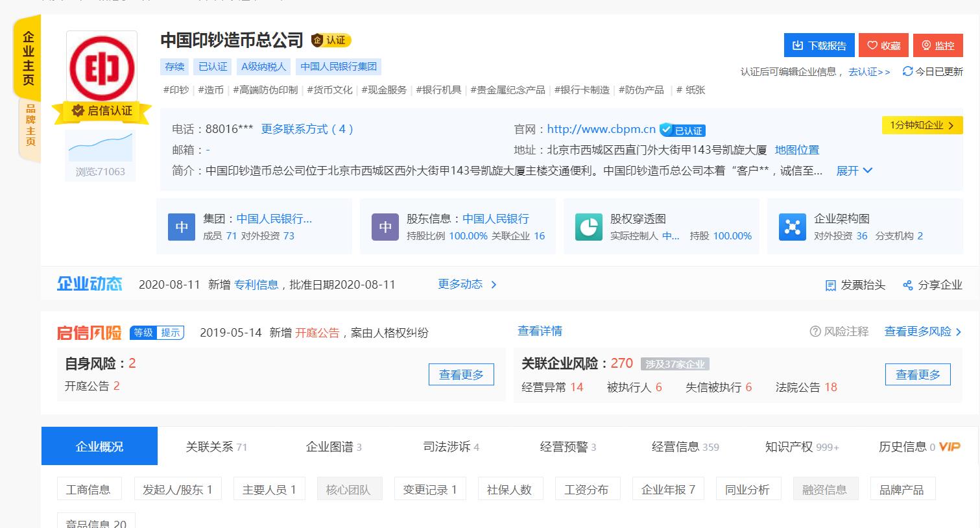
Task: Click the 启信认证 ribbon badge
Action: [102, 111]
